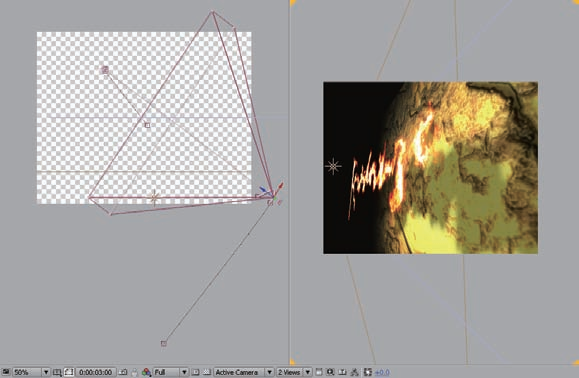Open the RGB channel color circles icon
This screenshot has width=579, height=378.
[146, 372]
